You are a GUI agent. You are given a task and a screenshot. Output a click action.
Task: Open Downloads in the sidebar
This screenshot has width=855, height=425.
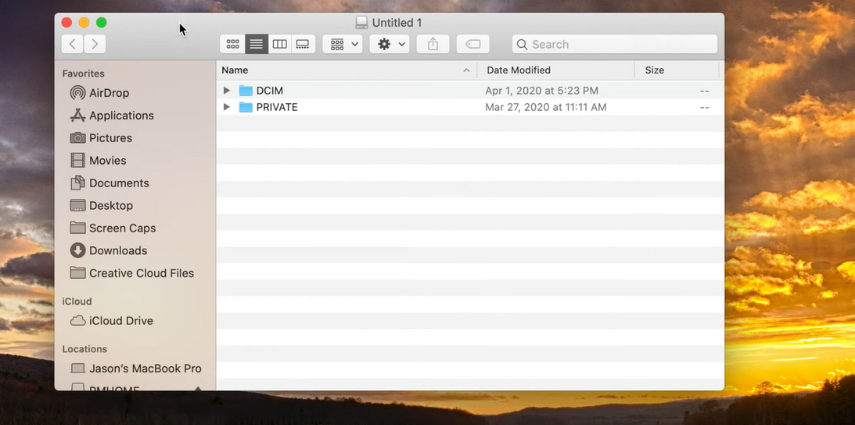click(x=118, y=251)
